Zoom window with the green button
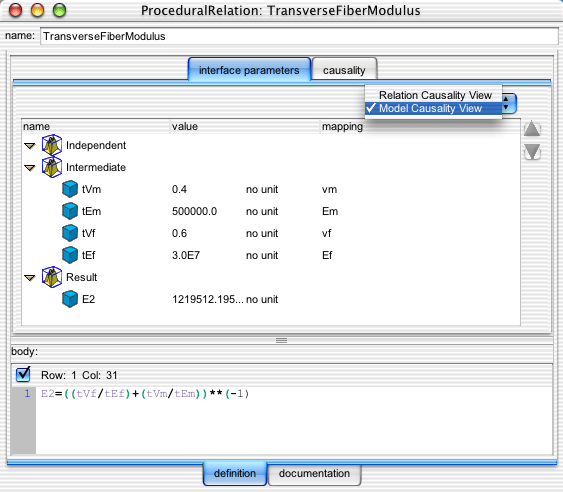Viewport: 563px width, 492px height. (60, 10)
